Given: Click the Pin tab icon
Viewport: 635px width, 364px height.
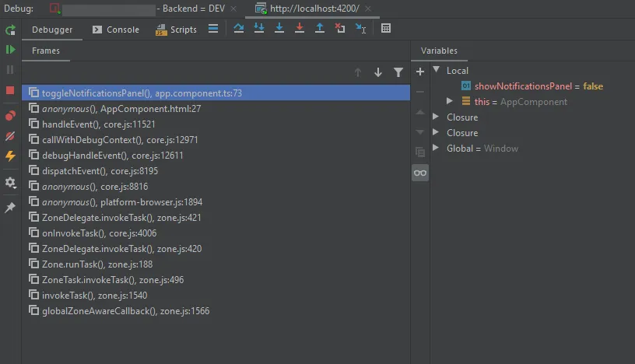Looking at the screenshot, I should [x=10, y=208].
